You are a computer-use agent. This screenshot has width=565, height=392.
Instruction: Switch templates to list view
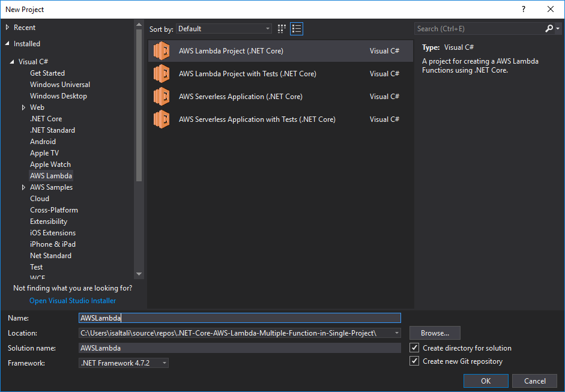295,28
